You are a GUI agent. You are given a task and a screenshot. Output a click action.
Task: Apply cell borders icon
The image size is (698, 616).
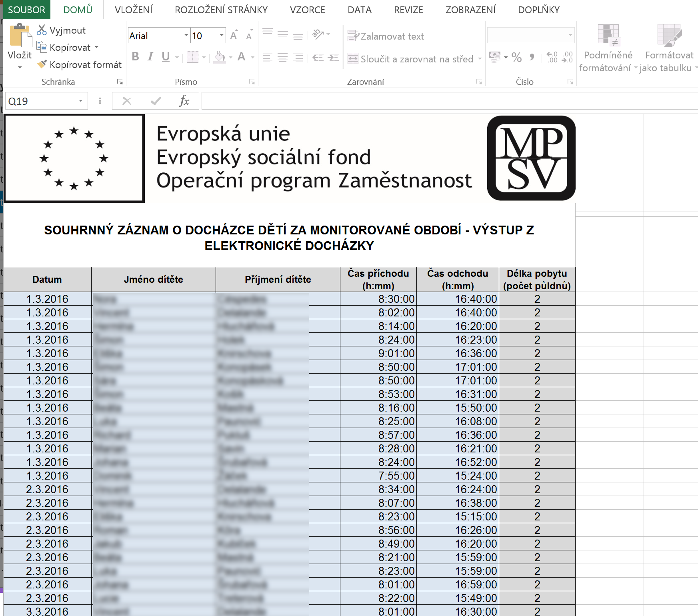192,57
